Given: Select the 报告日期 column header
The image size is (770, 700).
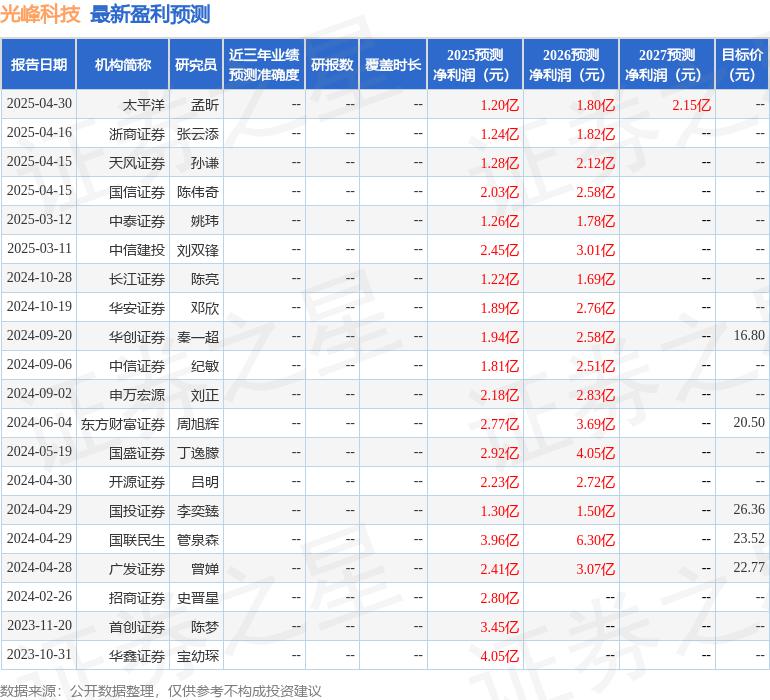Looking at the screenshot, I should tap(39, 65).
